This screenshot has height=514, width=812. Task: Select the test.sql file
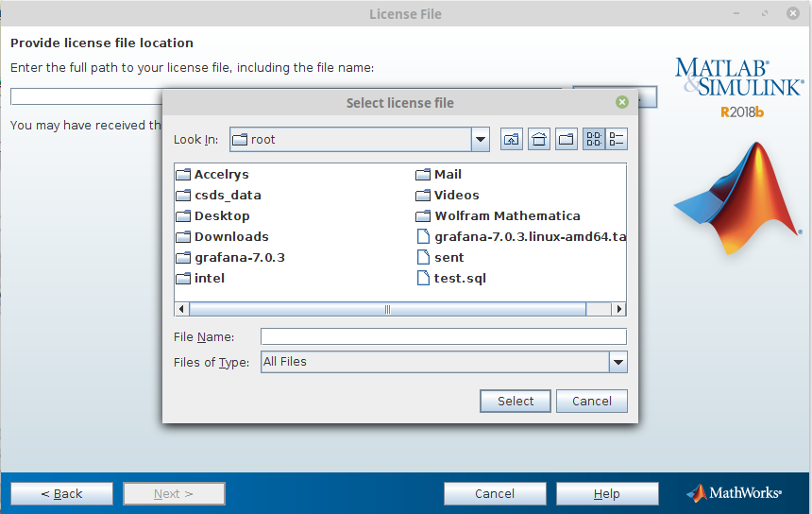click(x=459, y=279)
